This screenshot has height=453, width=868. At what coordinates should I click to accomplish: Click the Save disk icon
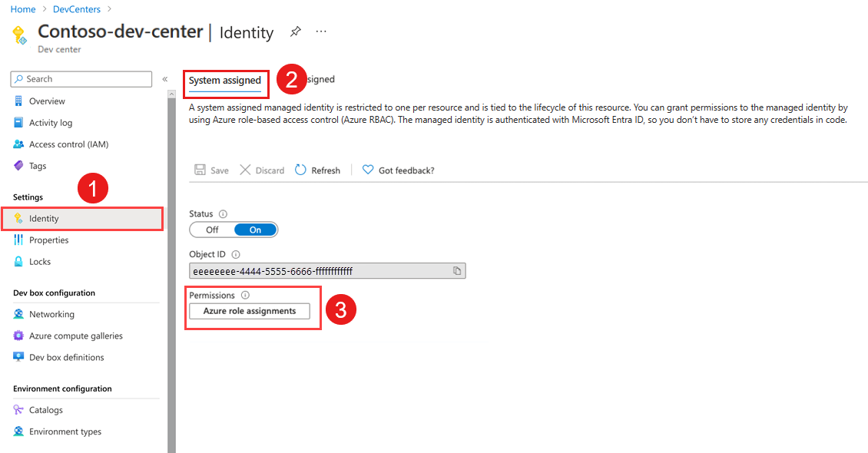(x=200, y=170)
